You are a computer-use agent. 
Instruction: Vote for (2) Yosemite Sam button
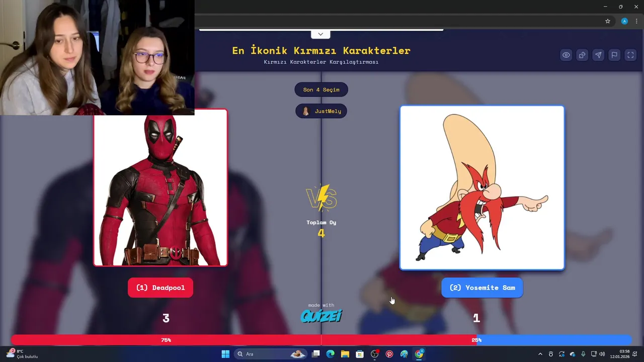pyautogui.click(x=482, y=288)
